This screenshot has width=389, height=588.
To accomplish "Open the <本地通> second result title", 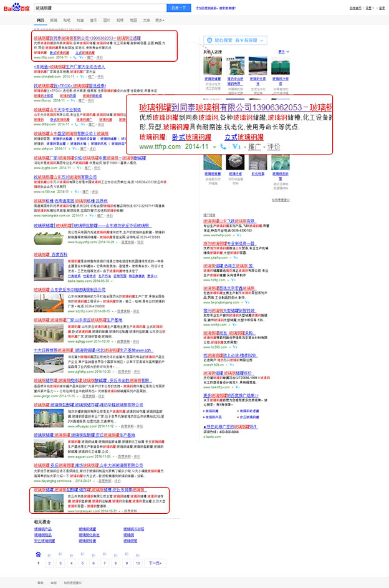I will pyautogui.click(x=69, y=67).
